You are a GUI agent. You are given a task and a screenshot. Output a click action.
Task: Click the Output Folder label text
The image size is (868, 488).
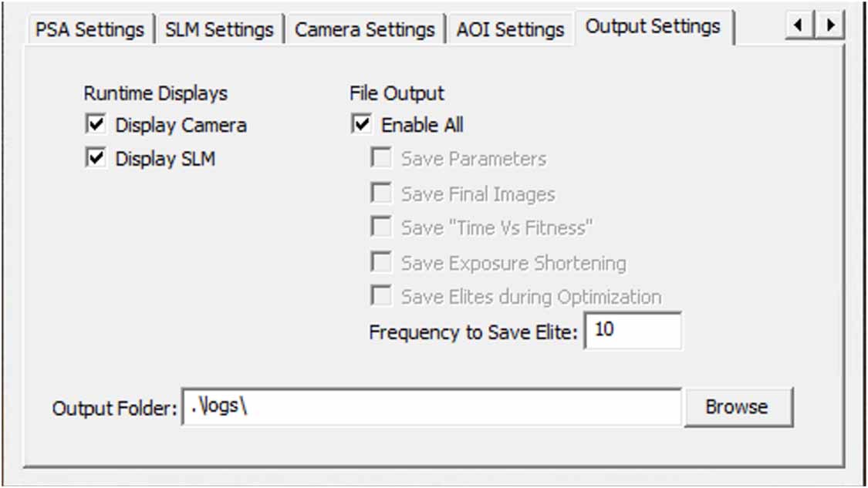click(115, 409)
